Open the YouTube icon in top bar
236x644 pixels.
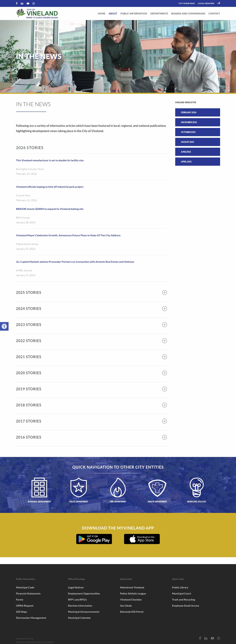[x=28, y=3]
